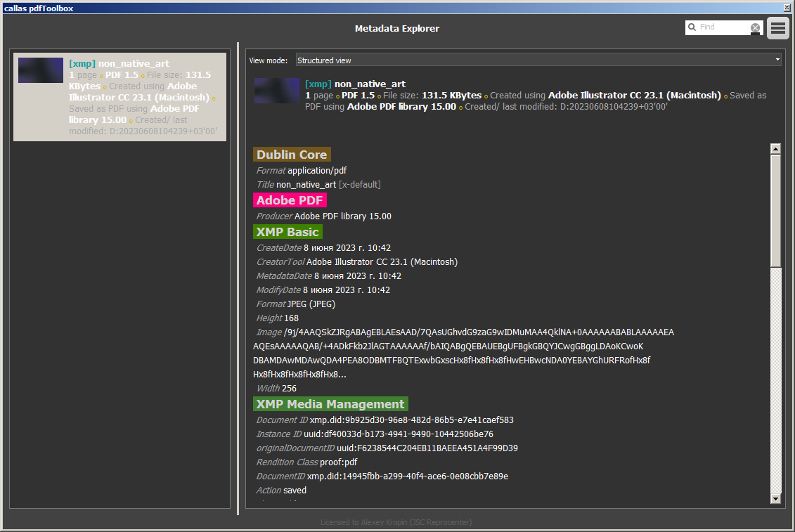Screen dimensions: 795x532
Task: Close the callas pdfToolbox window
Action: (x=787, y=8)
